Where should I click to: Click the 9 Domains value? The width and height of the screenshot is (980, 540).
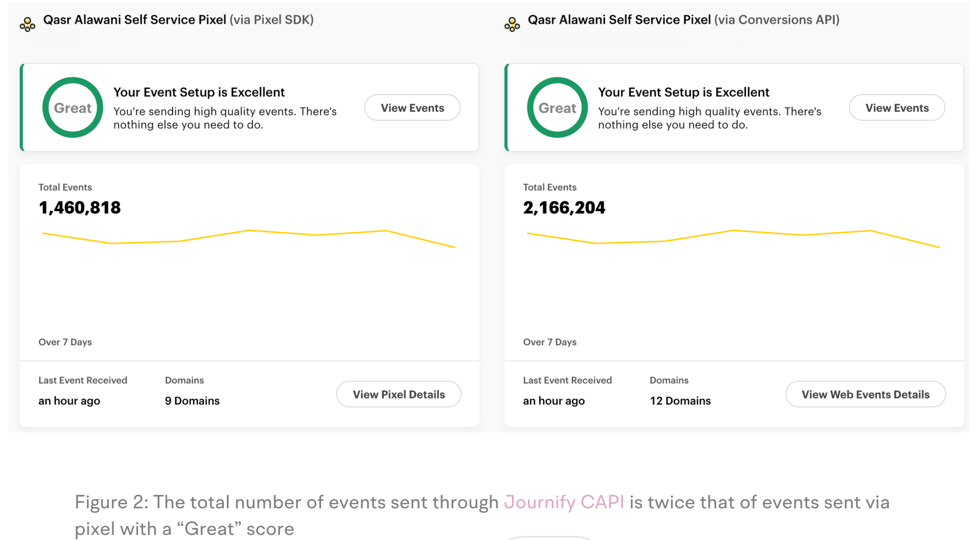coord(192,401)
